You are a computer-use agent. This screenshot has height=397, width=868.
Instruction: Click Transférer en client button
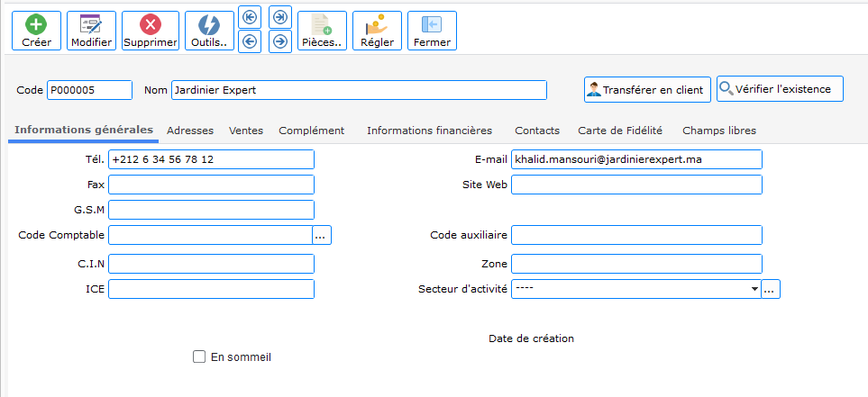(645, 89)
